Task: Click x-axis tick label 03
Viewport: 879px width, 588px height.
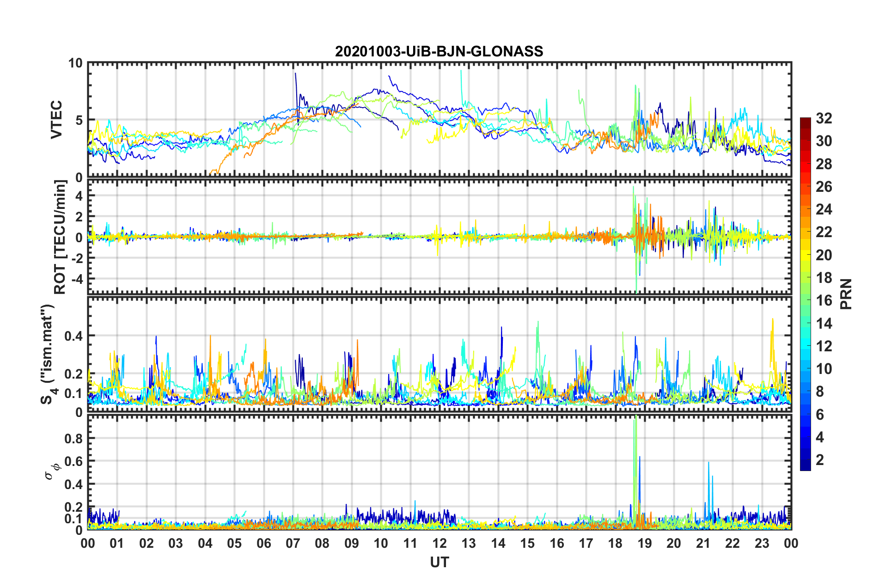Action: coord(176,543)
